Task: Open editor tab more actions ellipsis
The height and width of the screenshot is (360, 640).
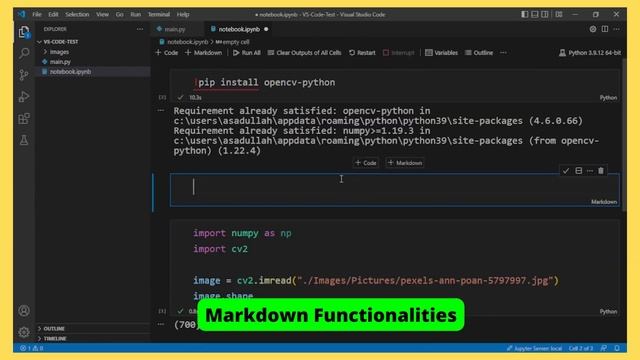Action: pos(616,29)
